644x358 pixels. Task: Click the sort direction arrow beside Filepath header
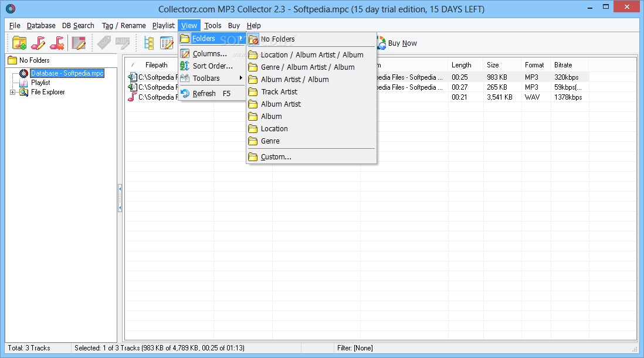(x=133, y=65)
